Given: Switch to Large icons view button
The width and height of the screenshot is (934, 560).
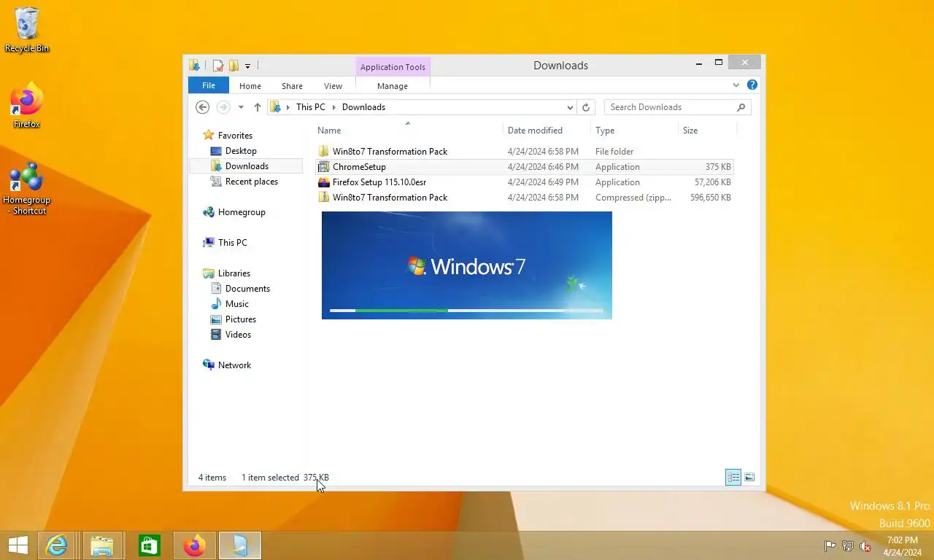Looking at the screenshot, I should pos(749,478).
